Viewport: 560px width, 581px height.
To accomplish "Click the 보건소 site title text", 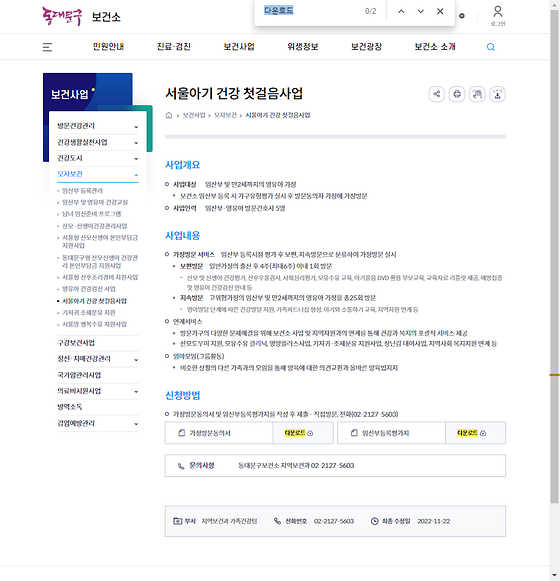I will [x=106, y=17].
